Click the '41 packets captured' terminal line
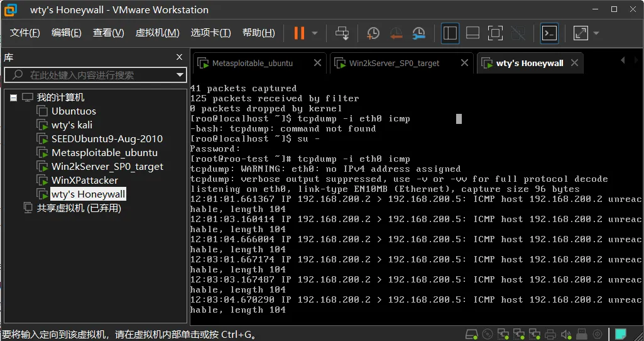 pyautogui.click(x=243, y=89)
